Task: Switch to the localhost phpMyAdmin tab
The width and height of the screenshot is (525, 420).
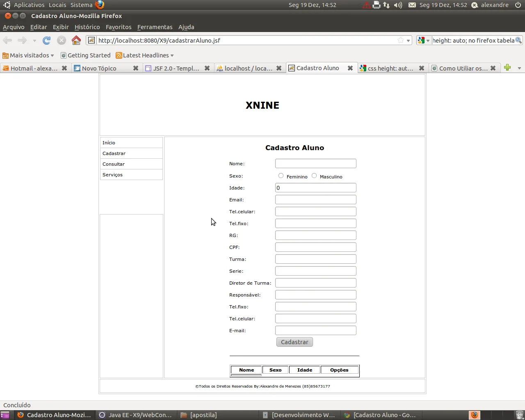Action: pos(249,68)
